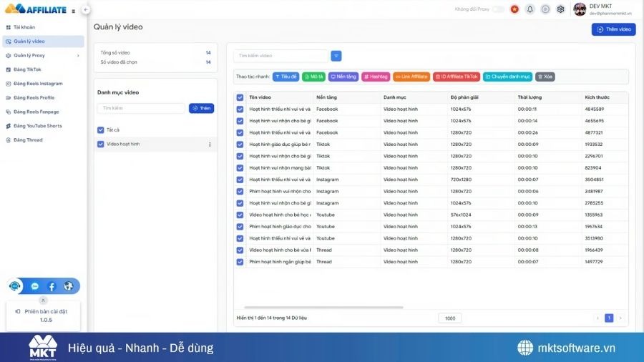Viewport: 644px width, 362px height.
Task: Go to Đăng YouTube Shorts page
Action: tap(37, 126)
